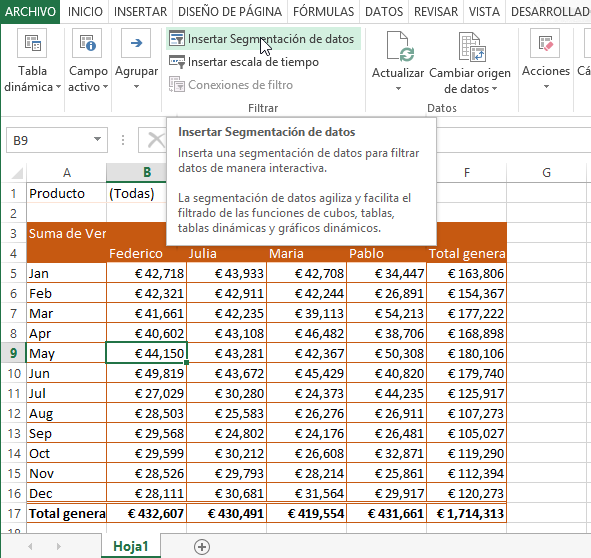Click the Actualizar refresh icon
The width and height of the screenshot is (591, 558).
point(400,46)
